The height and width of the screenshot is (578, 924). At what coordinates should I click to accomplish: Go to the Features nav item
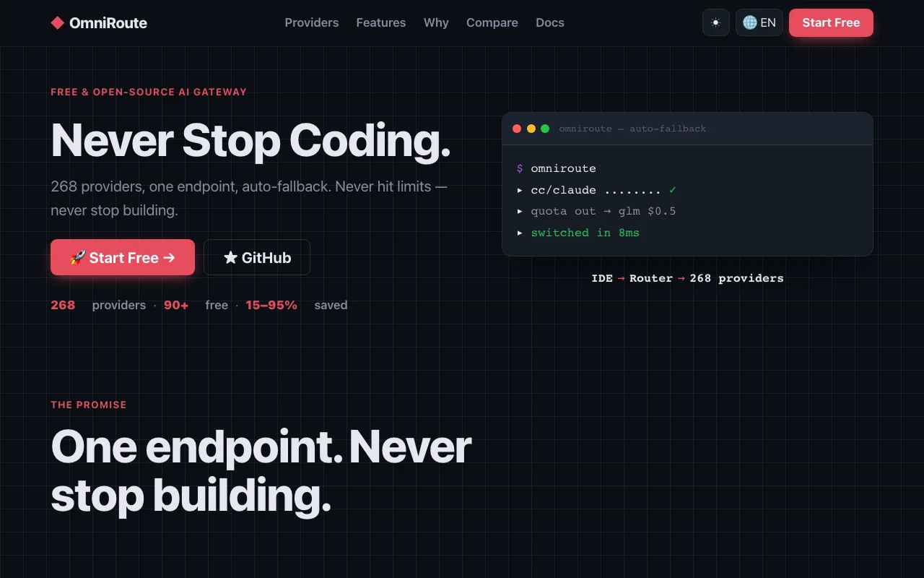pyautogui.click(x=381, y=22)
